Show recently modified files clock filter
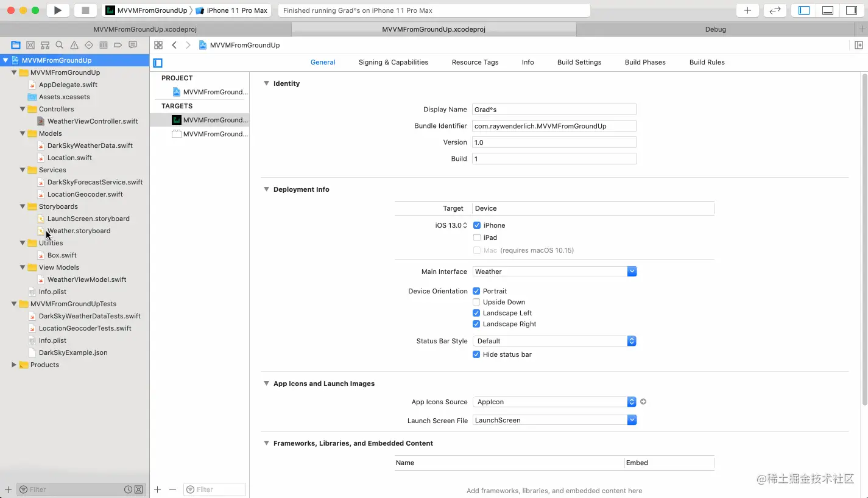This screenshot has width=868, height=498. [x=128, y=489]
